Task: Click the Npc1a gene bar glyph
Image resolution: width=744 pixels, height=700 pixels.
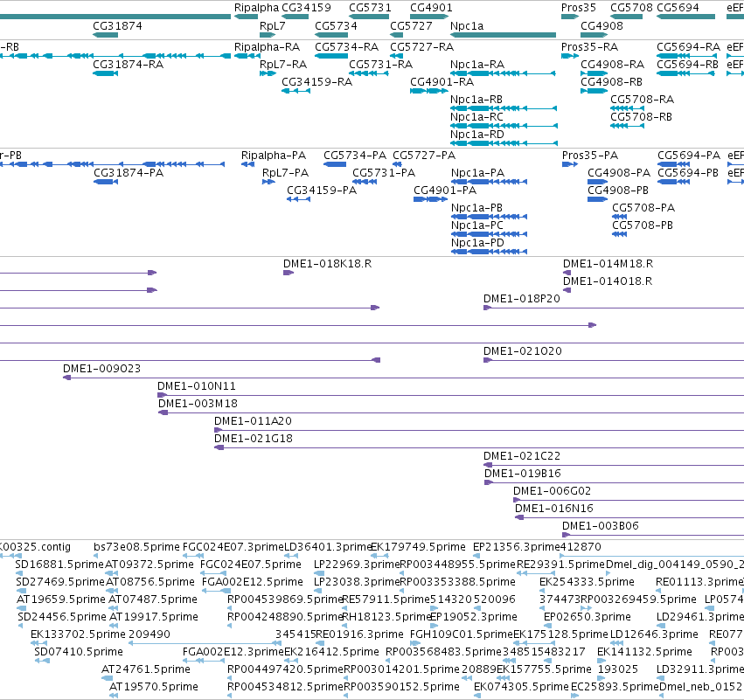Action: 503,35
